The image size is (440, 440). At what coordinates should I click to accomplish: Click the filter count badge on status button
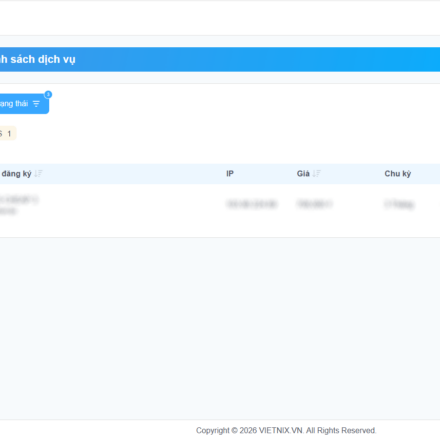[48, 94]
